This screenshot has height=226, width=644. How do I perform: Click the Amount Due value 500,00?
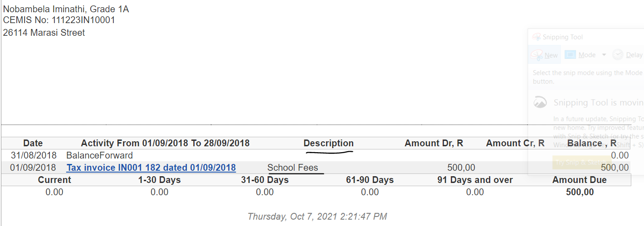pyautogui.click(x=580, y=192)
